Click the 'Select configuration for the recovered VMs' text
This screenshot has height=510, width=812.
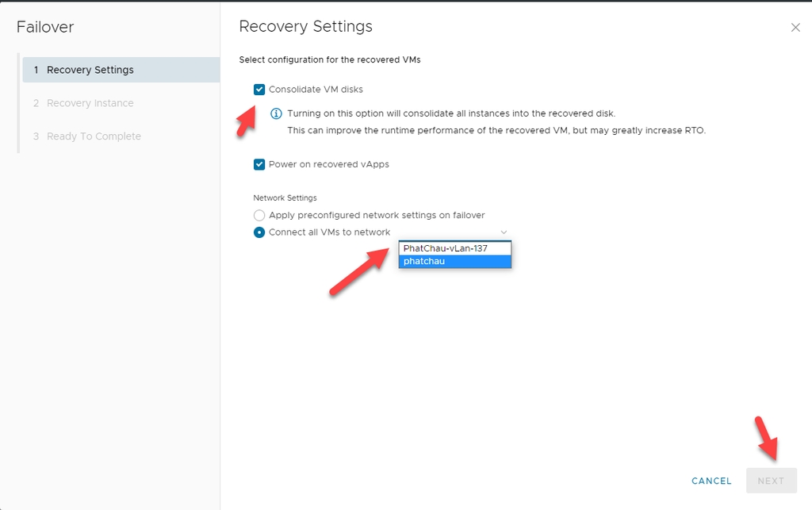(329, 59)
